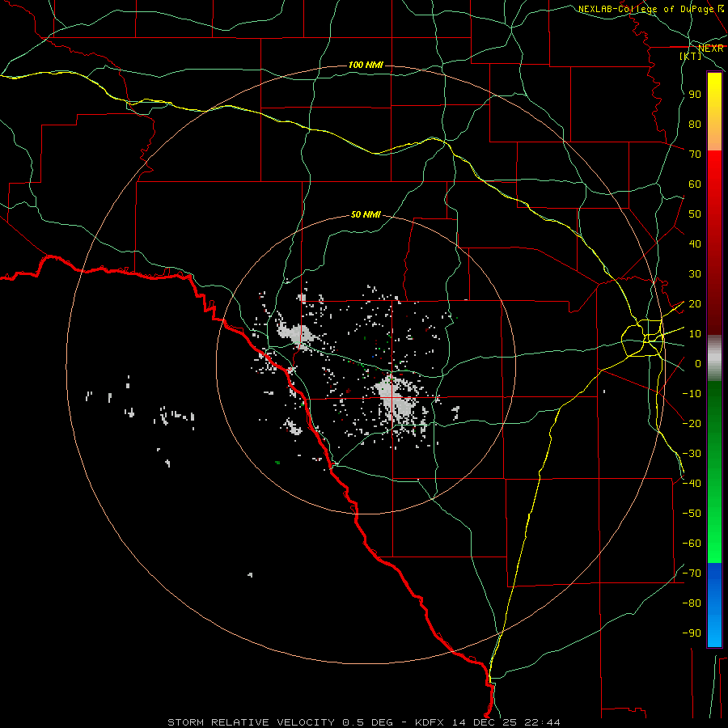Click the -90 value on velocity scale
Image resolution: width=728 pixels, height=728 pixels.
tap(692, 633)
